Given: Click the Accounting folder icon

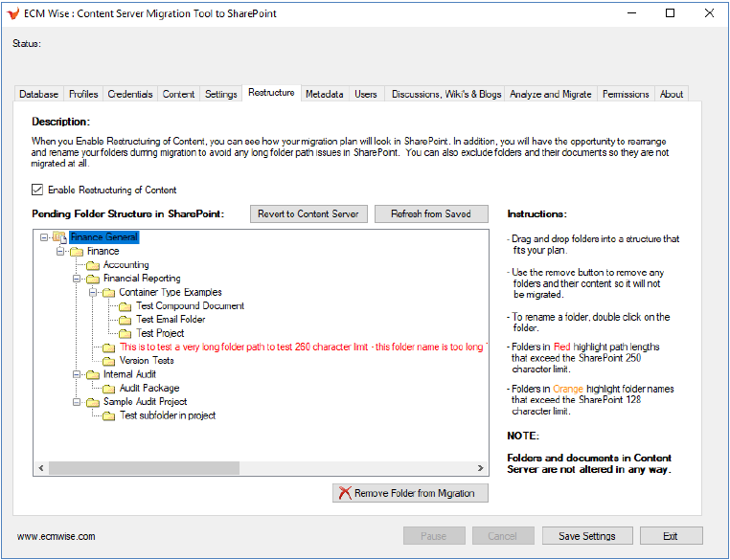Looking at the screenshot, I should click(93, 265).
